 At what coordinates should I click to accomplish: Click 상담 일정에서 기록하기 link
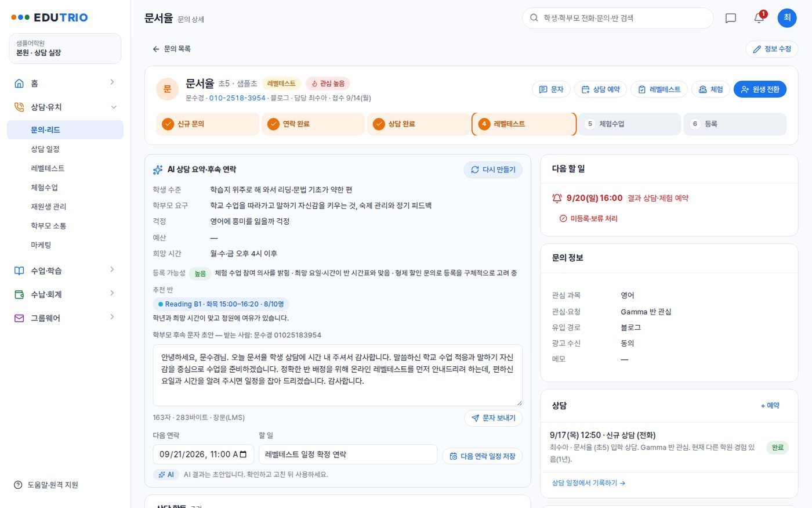point(589,482)
